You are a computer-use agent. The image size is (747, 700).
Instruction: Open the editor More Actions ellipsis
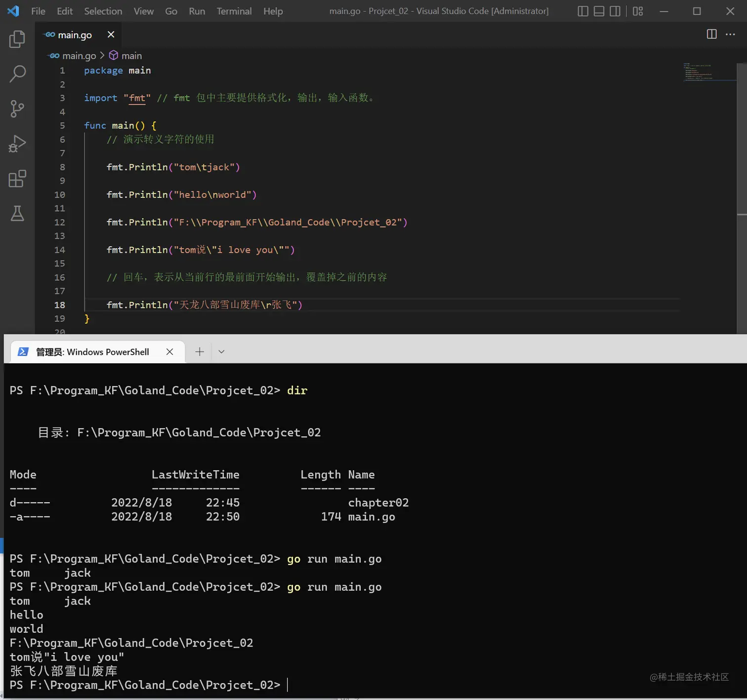(x=730, y=34)
